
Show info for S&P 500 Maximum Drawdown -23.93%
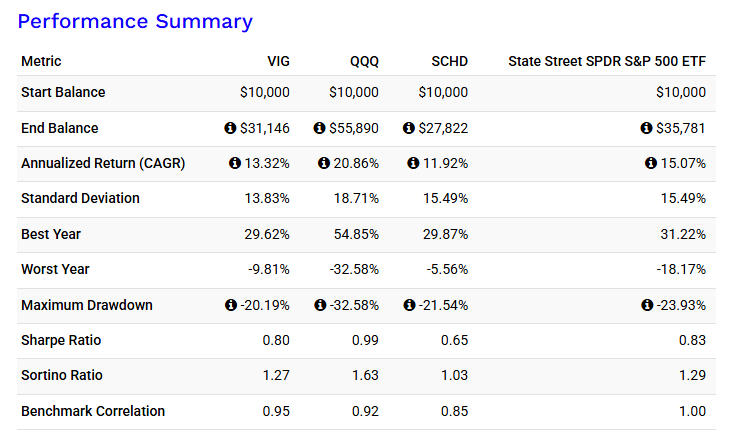647,305
